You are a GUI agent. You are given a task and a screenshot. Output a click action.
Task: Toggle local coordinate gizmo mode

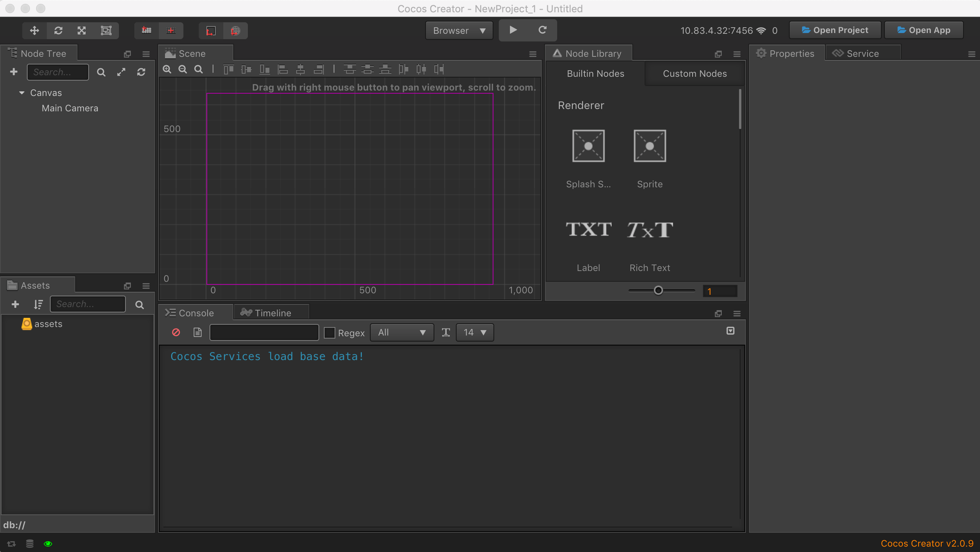coord(211,31)
